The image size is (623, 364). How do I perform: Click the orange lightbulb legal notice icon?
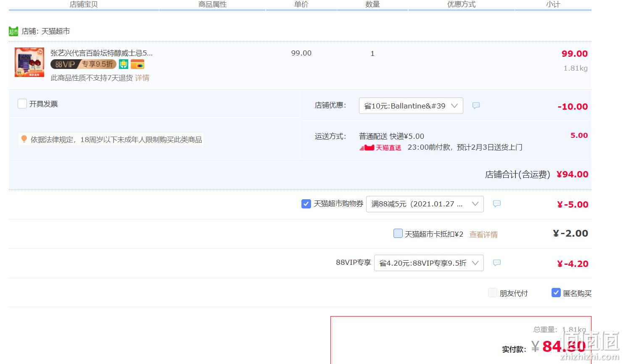(24, 139)
